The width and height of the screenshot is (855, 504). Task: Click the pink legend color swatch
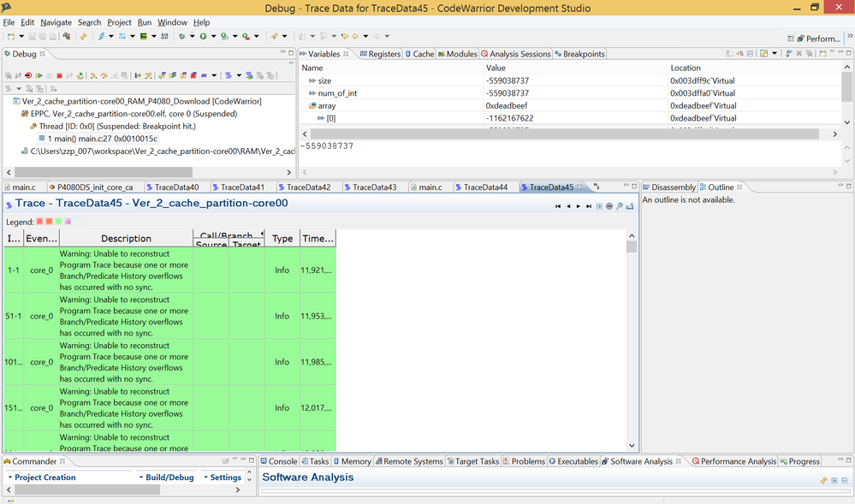[68, 222]
